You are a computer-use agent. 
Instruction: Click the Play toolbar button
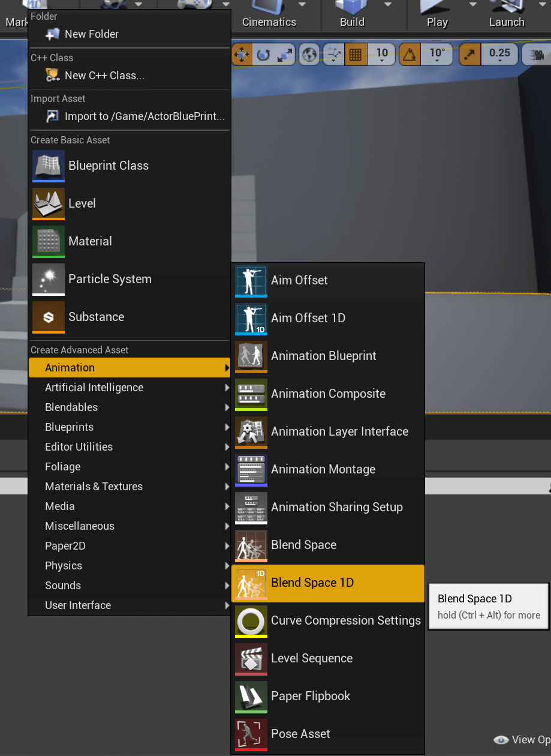click(437, 15)
